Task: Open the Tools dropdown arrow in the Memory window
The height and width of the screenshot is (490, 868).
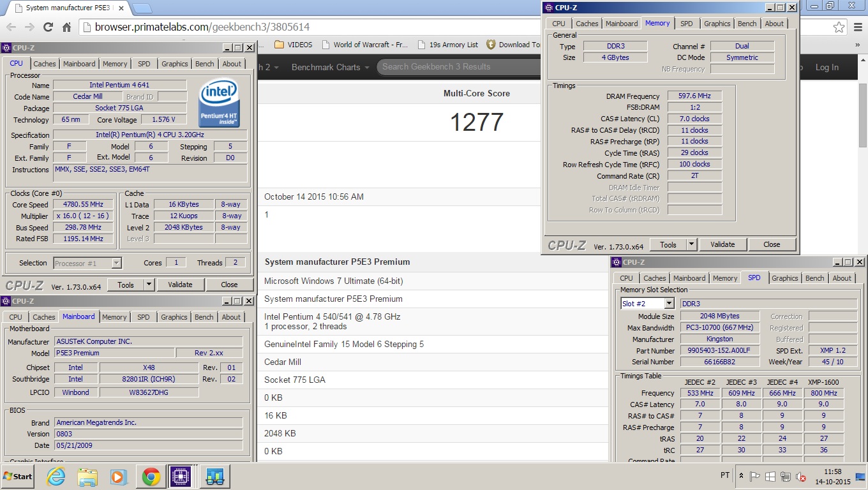Action: point(692,244)
